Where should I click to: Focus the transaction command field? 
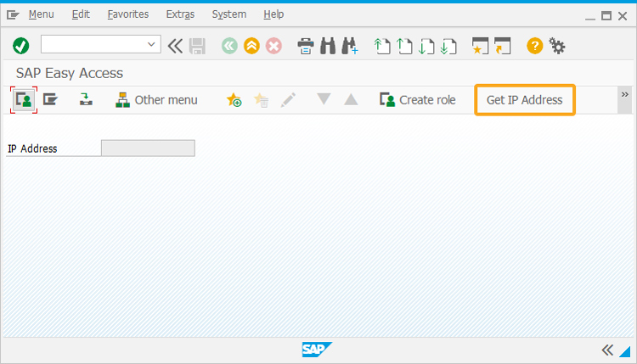pos(100,44)
